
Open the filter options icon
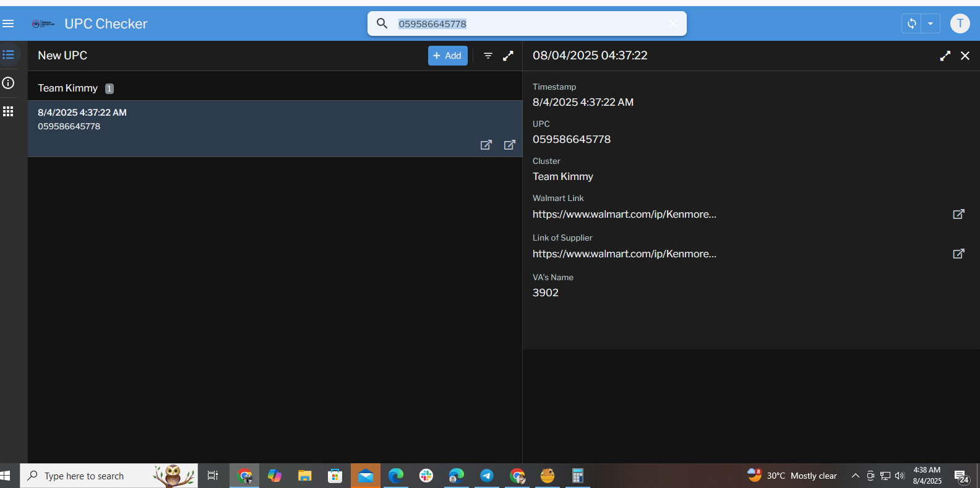click(x=488, y=56)
